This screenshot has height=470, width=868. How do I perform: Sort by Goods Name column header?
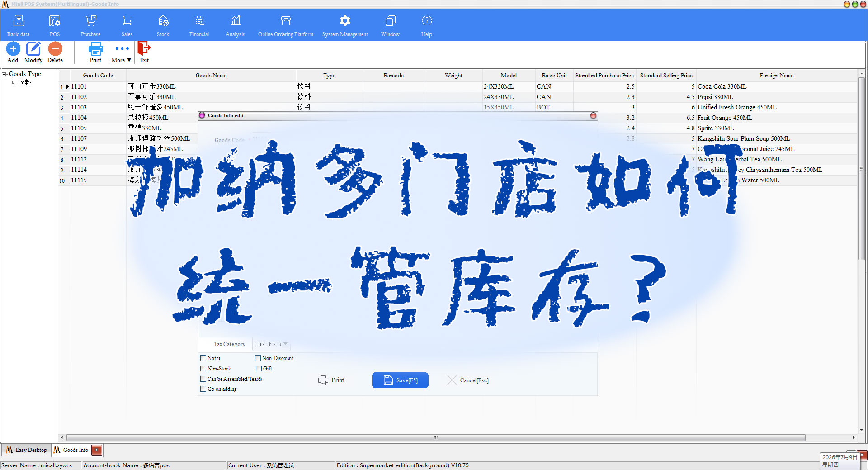[x=211, y=76]
